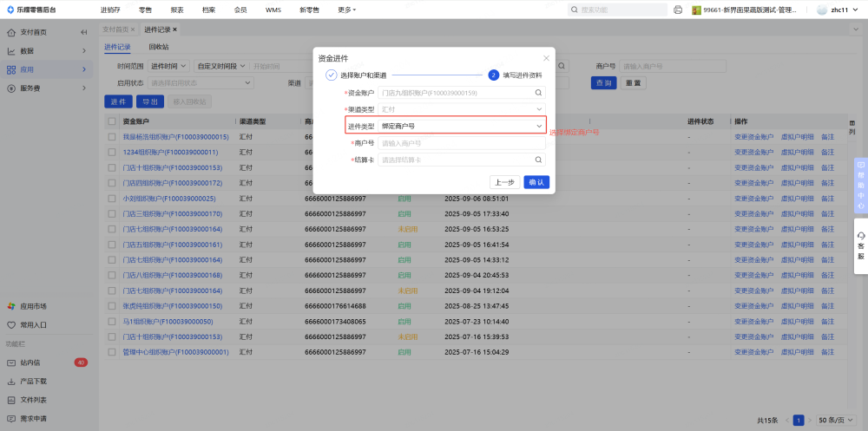Close the 资金进件 dialog with X
This screenshot has height=431, width=868.
546,58
